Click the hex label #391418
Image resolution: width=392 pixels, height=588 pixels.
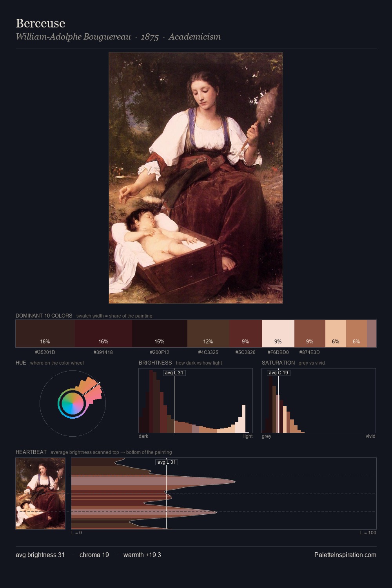(x=103, y=352)
